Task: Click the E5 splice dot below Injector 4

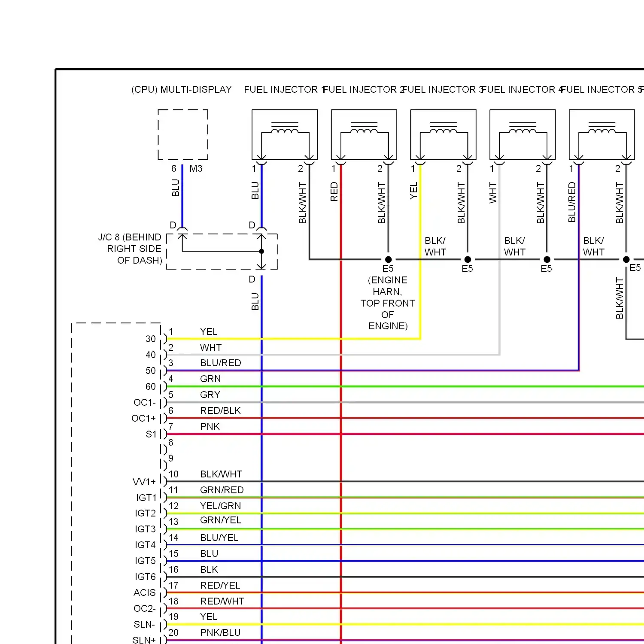Action: tap(547, 259)
